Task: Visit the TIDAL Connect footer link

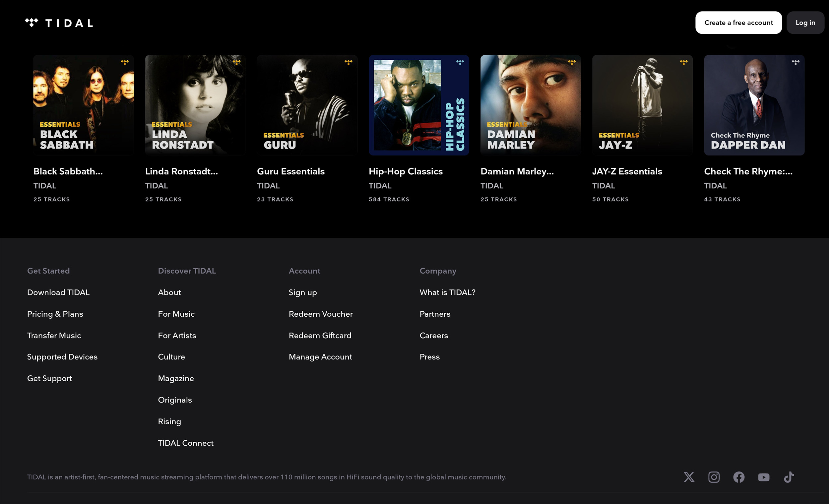Action: pos(185,443)
